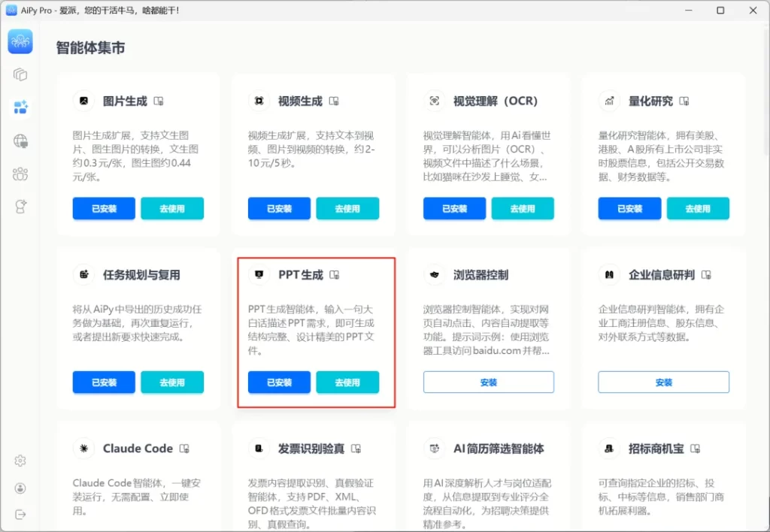Screen dimensions: 770x532
Task: Click the Claude Code card title
Action: 138,449
